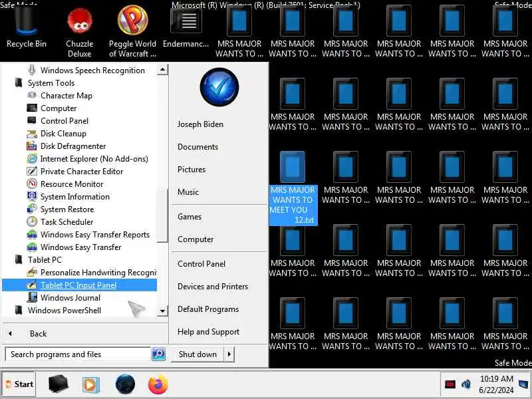
Task: Click the programs list scrollbar thumb
Action: pos(162,216)
